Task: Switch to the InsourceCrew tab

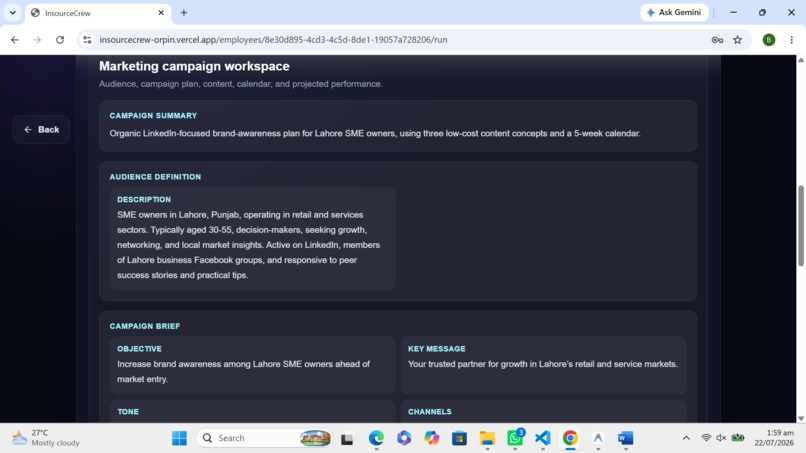Action: [97, 13]
